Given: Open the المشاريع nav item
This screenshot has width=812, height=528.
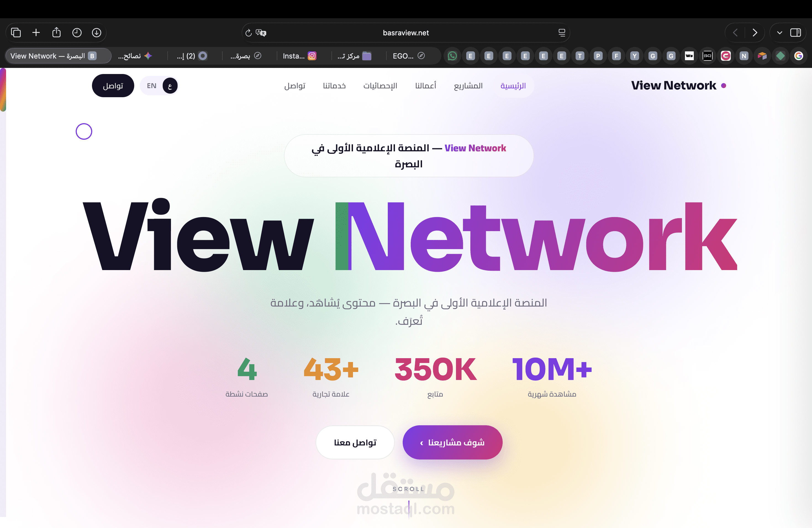Looking at the screenshot, I should pyautogui.click(x=468, y=86).
